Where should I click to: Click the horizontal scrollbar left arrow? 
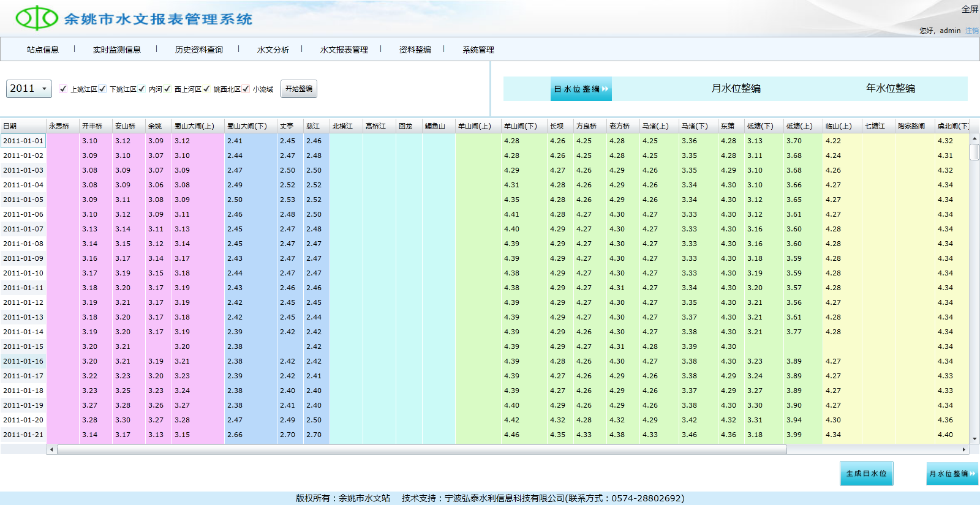[51, 449]
